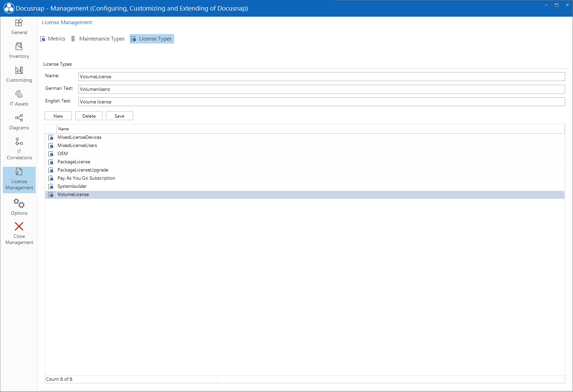
Task: Click the icon beside MixedLicenseDevices row
Action: 51,137
